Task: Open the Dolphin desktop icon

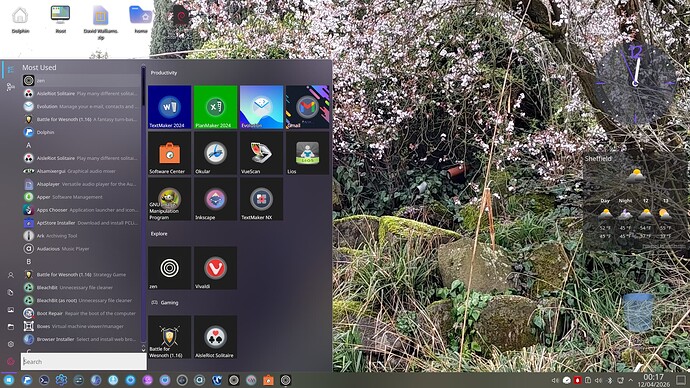Action: click(20, 20)
